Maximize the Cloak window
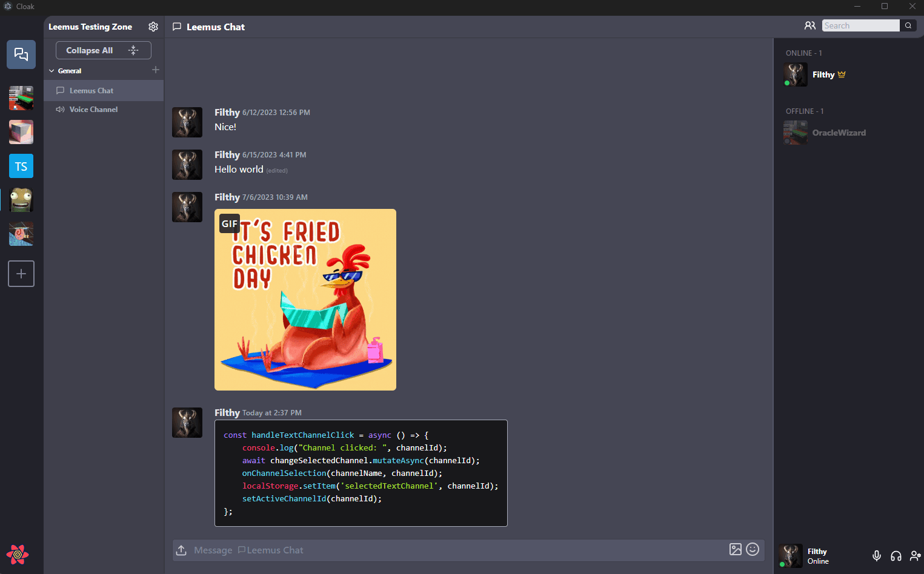 click(885, 6)
